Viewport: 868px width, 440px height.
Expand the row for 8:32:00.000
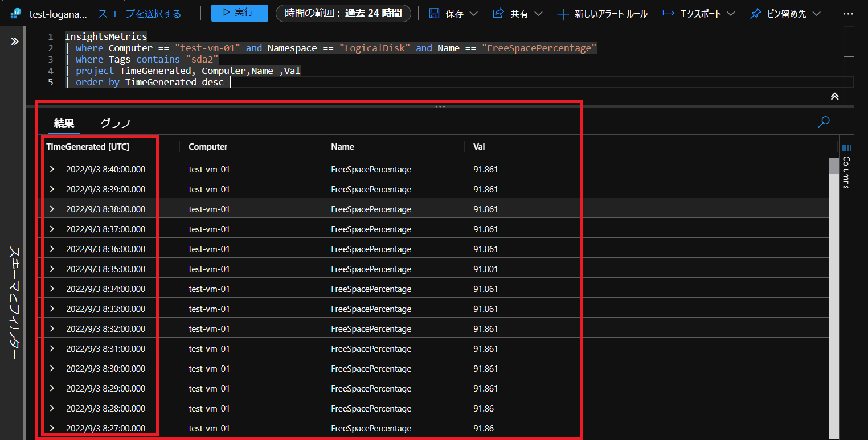tap(52, 328)
